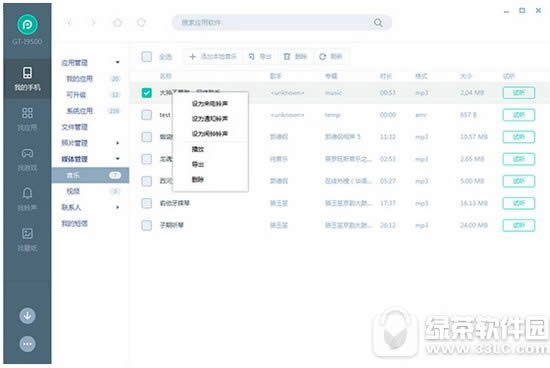Click the reload icon beside home icon

pos(141,23)
